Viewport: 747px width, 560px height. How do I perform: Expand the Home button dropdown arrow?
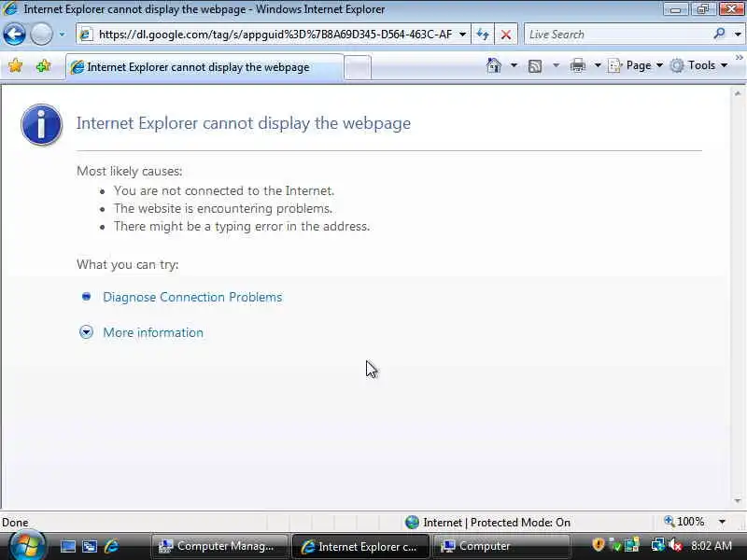click(x=514, y=65)
